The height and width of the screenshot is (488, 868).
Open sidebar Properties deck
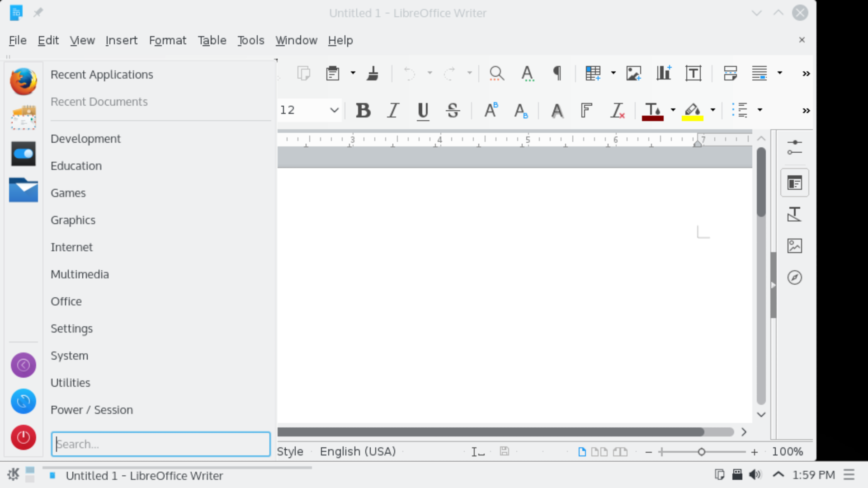pyautogui.click(x=794, y=183)
